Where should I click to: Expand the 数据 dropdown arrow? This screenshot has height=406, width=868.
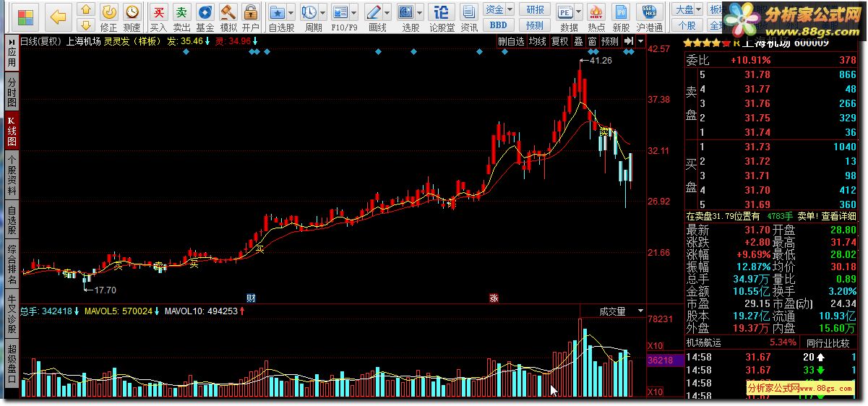coord(579,13)
